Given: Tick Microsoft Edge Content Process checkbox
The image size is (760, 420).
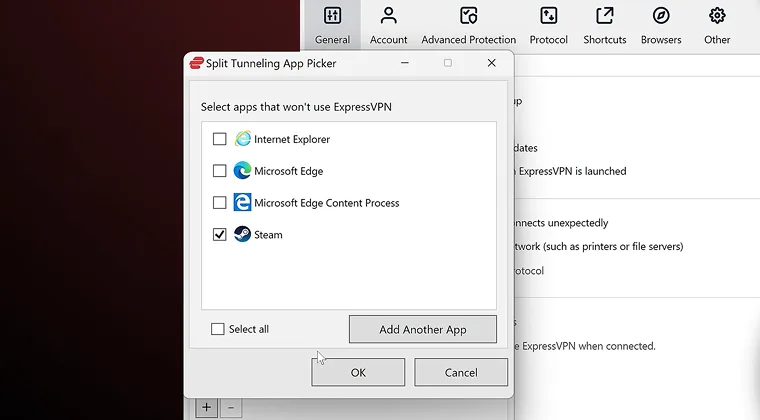Looking at the screenshot, I should pyautogui.click(x=220, y=202).
